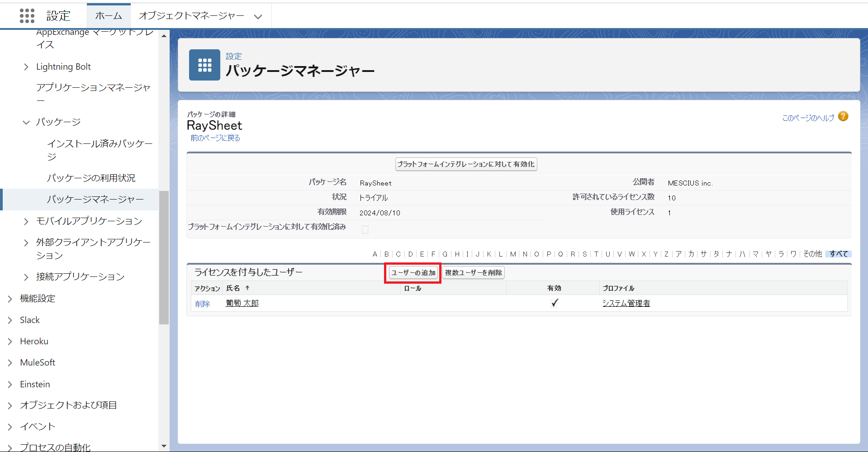This screenshot has width=868, height=452.
Task: Expand 外部クライアントアプリケーション section
Action: click(x=26, y=243)
